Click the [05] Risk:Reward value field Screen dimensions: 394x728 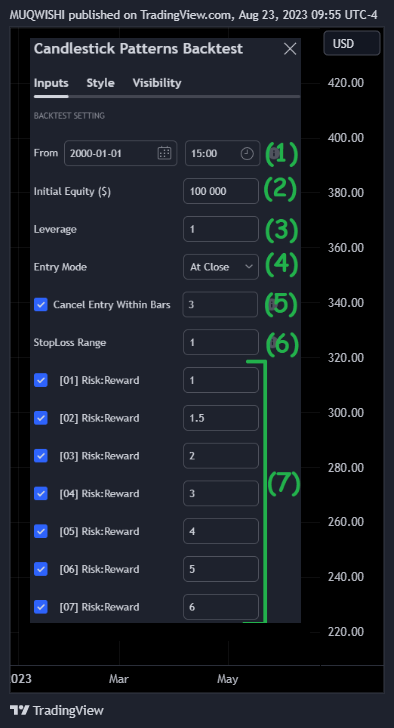221,531
